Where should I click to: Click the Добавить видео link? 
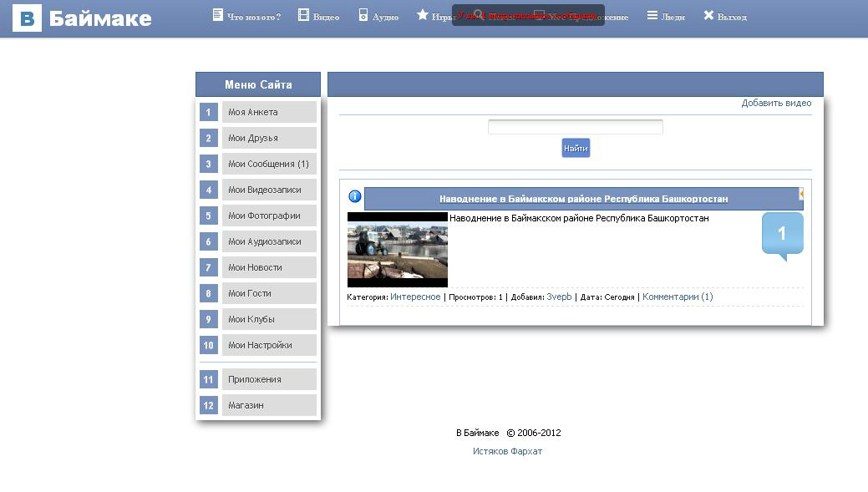click(x=776, y=103)
